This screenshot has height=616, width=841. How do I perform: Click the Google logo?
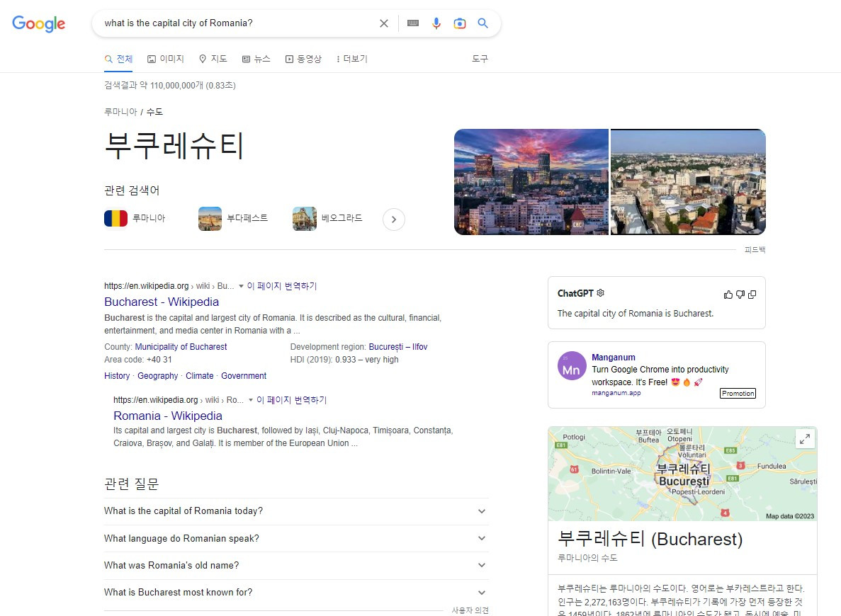(38, 23)
